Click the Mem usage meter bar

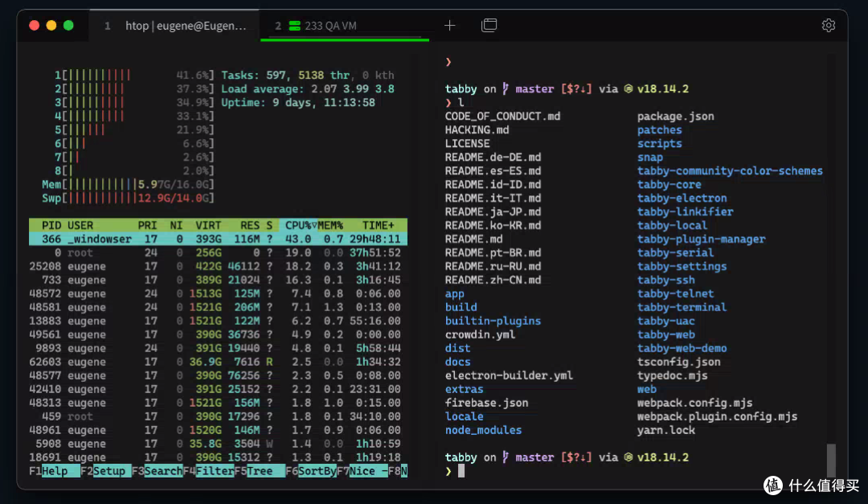coord(128,184)
